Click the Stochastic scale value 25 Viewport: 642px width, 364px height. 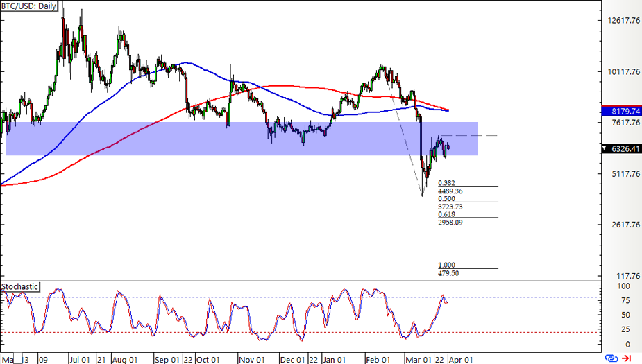coord(625,329)
